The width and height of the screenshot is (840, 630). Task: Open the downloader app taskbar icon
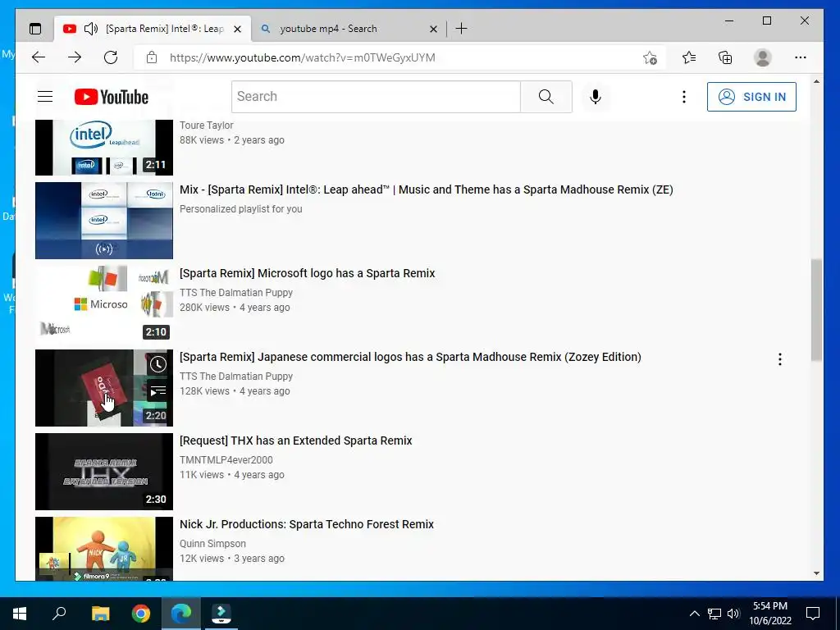tap(221, 614)
